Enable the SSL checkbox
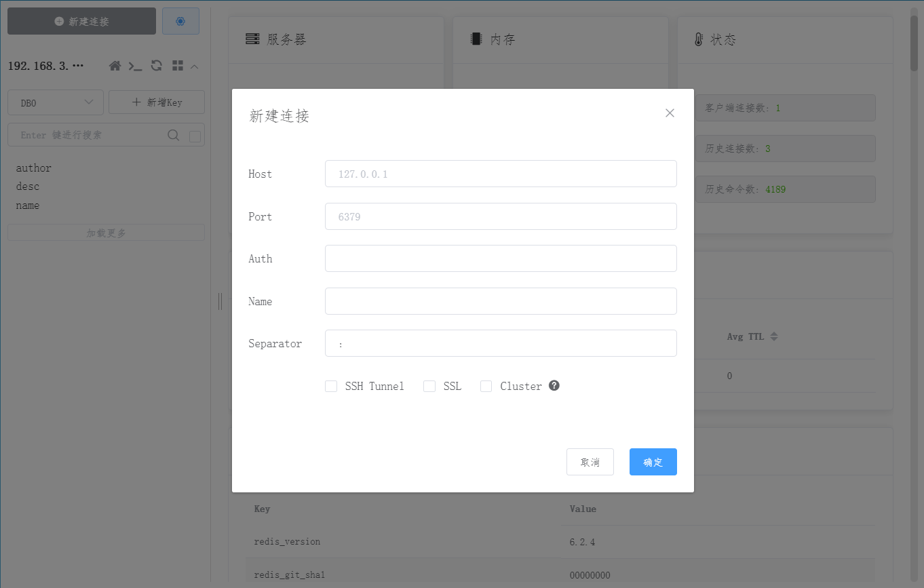Viewport: 924px width, 588px height. click(429, 385)
